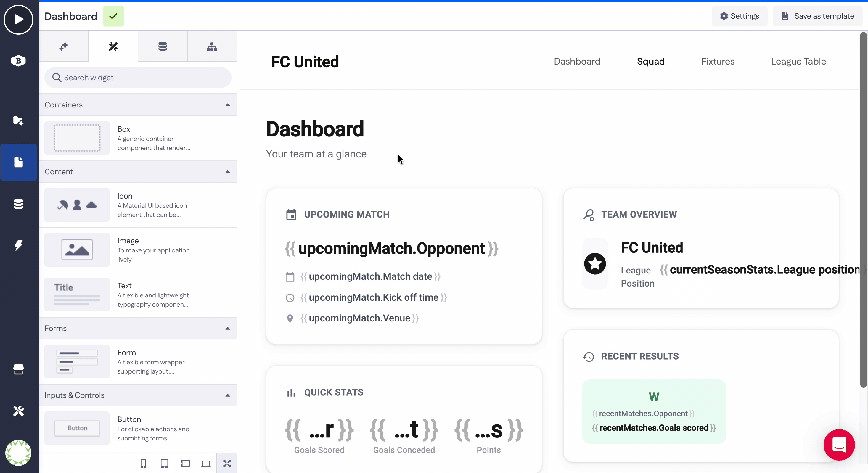Open the database icon in left sidebar
868x473 pixels.
pyautogui.click(x=19, y=204)
